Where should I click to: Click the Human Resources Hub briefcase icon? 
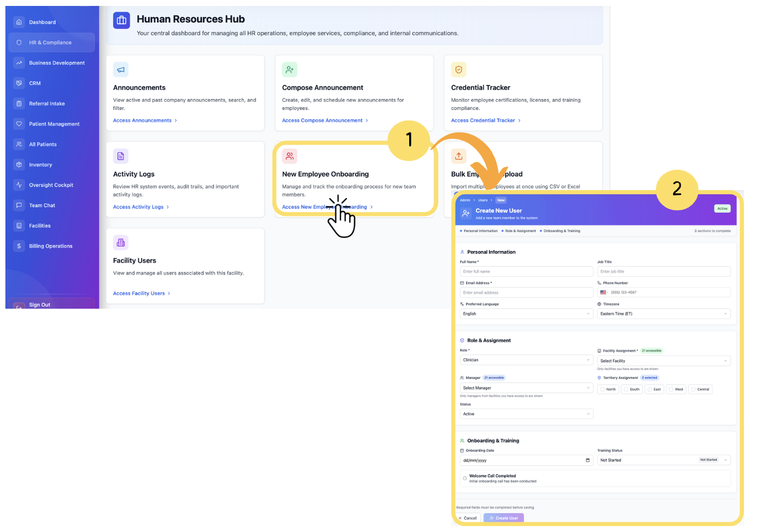122,20
